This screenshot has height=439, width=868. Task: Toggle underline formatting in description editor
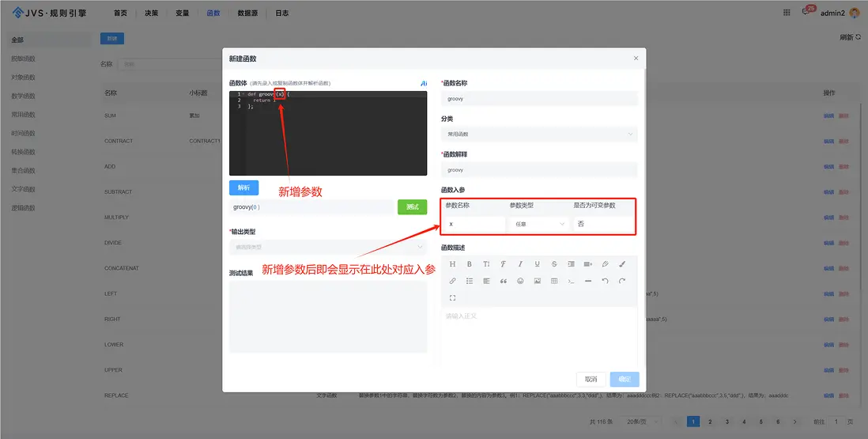click(x=537, y=264)
